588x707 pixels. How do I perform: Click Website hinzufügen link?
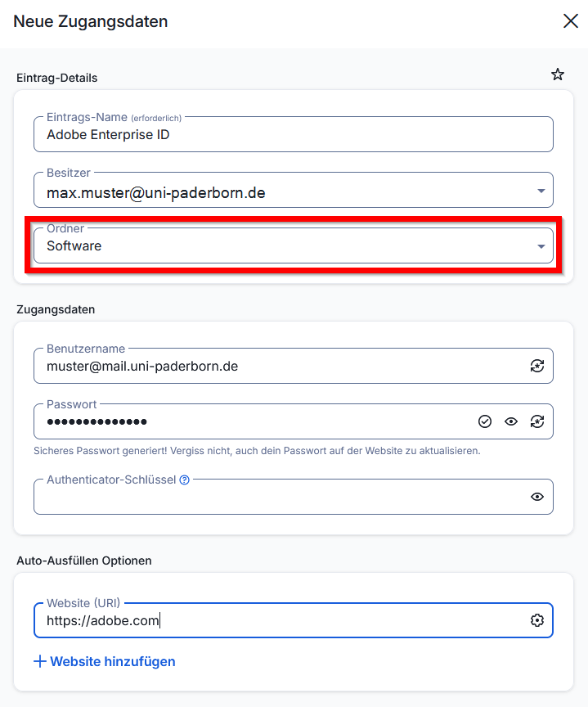(113, 661)
